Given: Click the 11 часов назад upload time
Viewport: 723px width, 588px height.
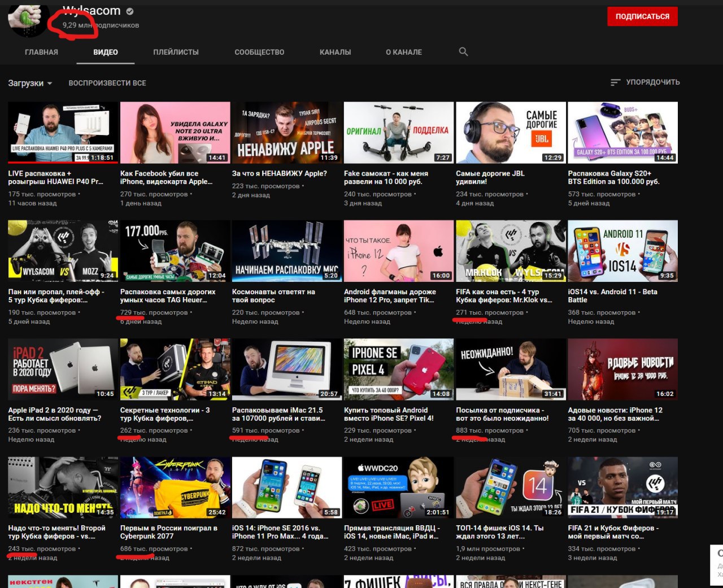Looking at the screenshot, I should (x=32, y=203).
